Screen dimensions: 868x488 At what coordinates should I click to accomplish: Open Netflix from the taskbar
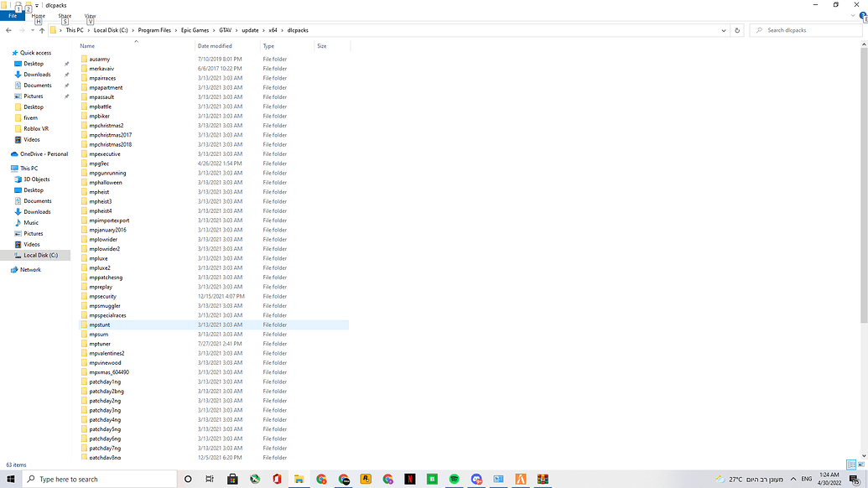(x=409, y=479)
